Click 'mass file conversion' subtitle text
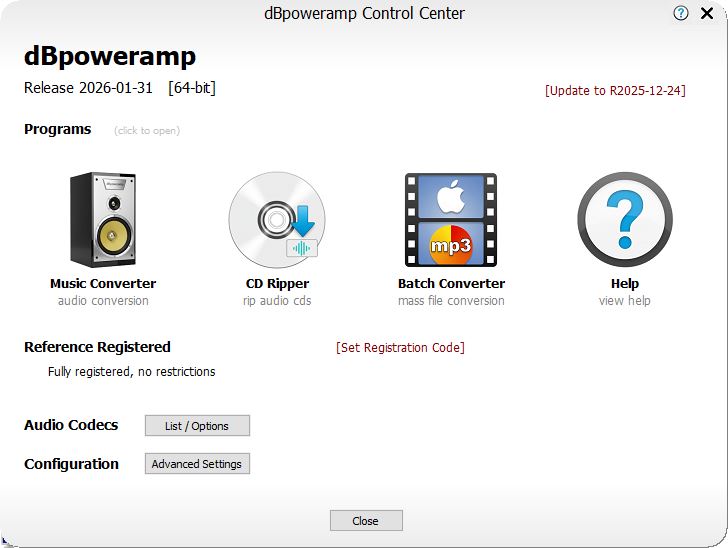Screen dimensions: 728x548 451,301
